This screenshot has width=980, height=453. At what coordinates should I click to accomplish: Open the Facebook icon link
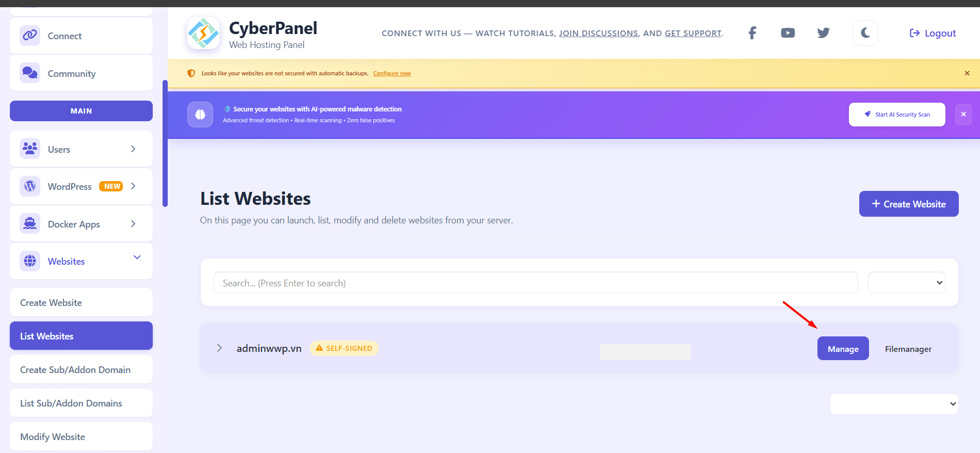coord(752,33)
